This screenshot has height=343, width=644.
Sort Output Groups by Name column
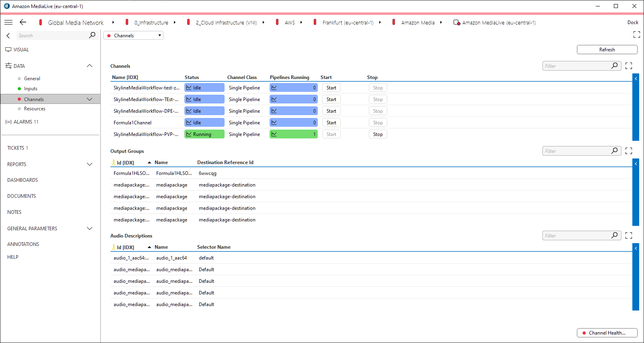tap(161, 162)
